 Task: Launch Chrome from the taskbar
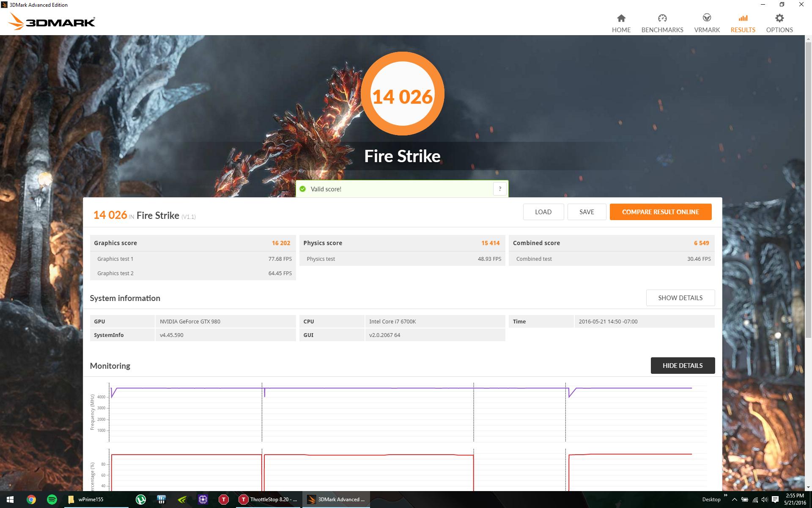pos(31,500)
